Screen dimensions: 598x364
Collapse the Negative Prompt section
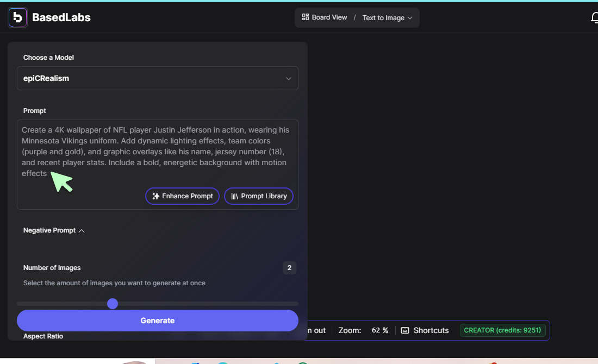(54, 230)
